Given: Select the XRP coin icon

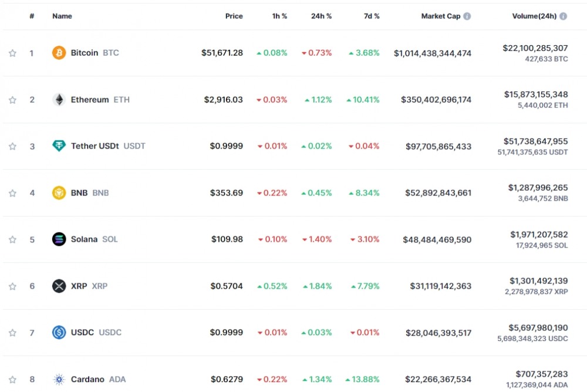Looking at the screenshot, I should [59, 286].
